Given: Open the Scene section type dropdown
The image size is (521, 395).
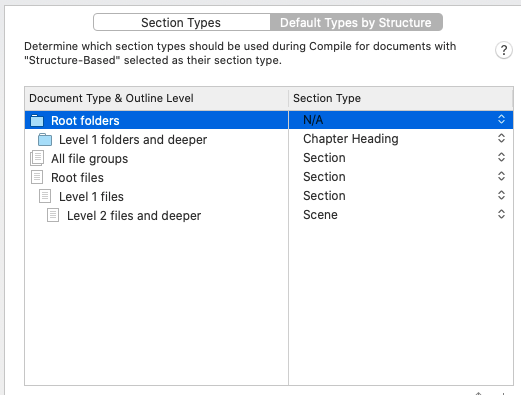Looking at the screenshot, I should click(x=501, y=214).
